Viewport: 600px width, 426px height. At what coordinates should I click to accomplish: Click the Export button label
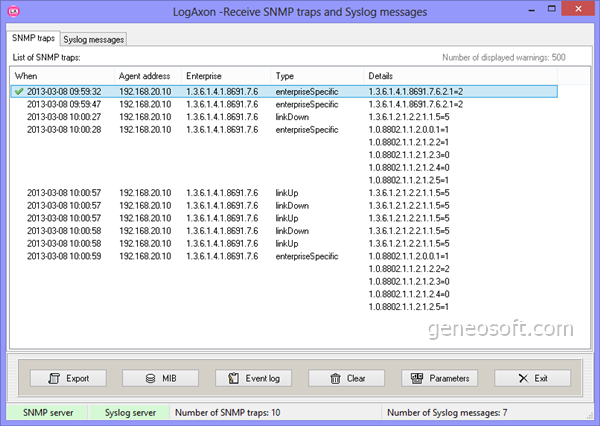pyautogui.click(x=77, y=379)
